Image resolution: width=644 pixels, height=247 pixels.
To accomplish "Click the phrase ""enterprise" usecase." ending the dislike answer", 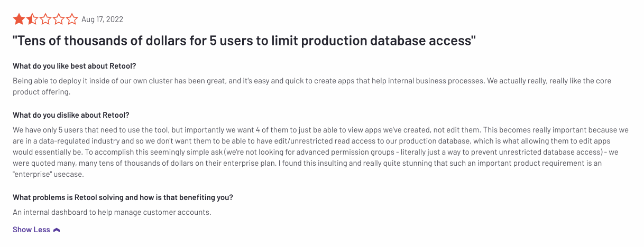I will click(x=48, y=174).
